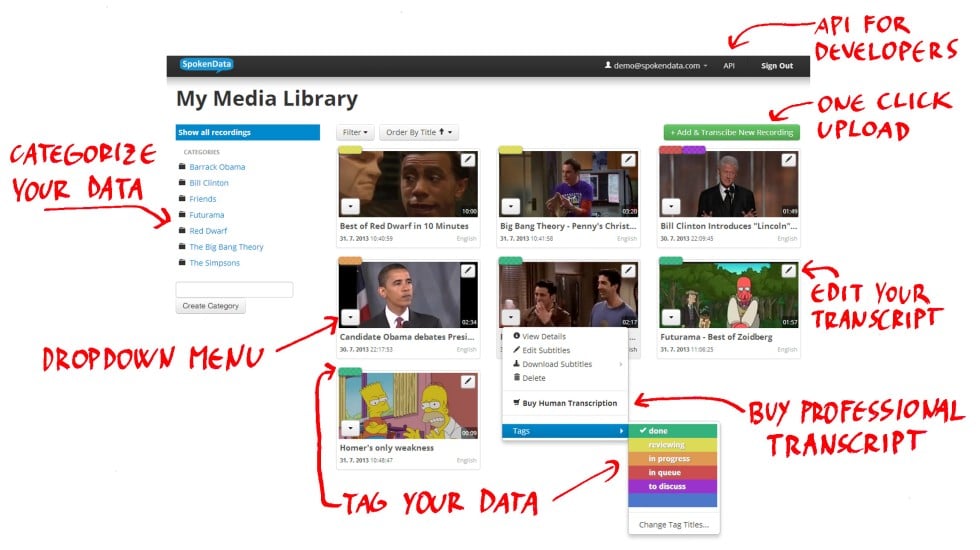This screenshot has width=980, height=550.
Task: Open Futurama category link
Action: coord(206,215)
